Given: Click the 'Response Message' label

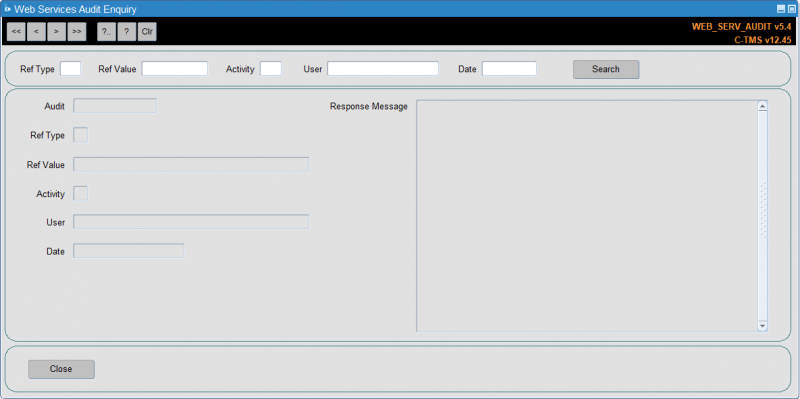Looking at the screenshot, I should [x=369, y=106].
